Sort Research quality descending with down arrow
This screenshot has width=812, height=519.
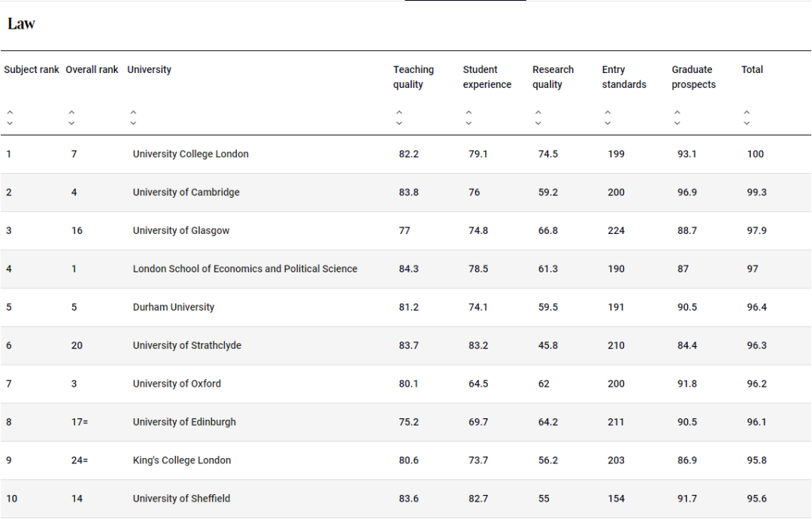(538, 123)
